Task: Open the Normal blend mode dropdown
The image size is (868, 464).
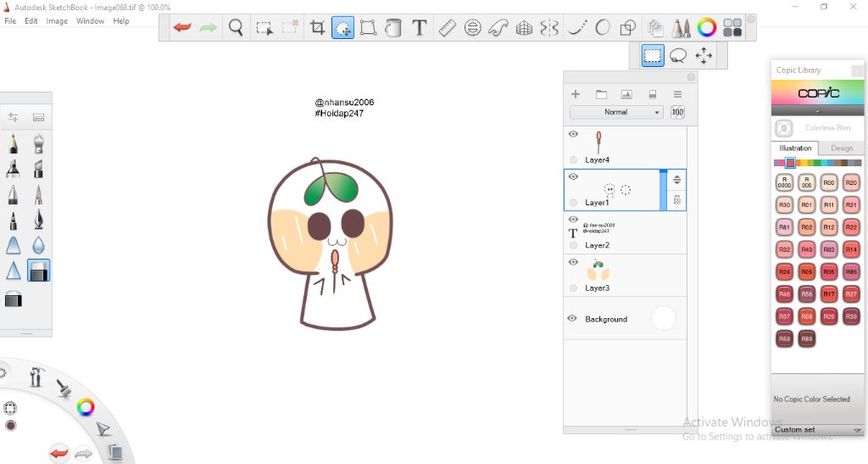Action: 616,112
